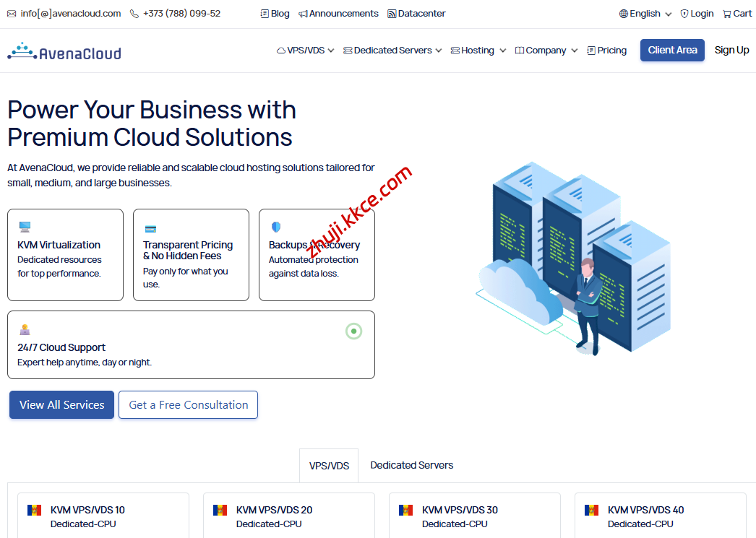
Task: Click the phone number icon
Action: coord(134,14)
